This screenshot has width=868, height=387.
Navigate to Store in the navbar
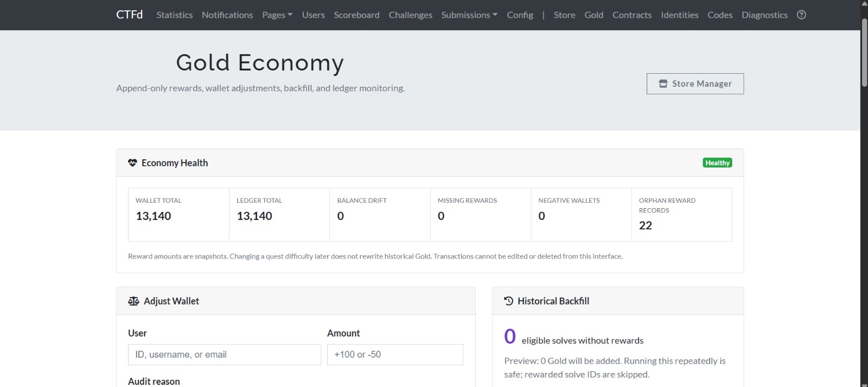(x=564, y=15)
